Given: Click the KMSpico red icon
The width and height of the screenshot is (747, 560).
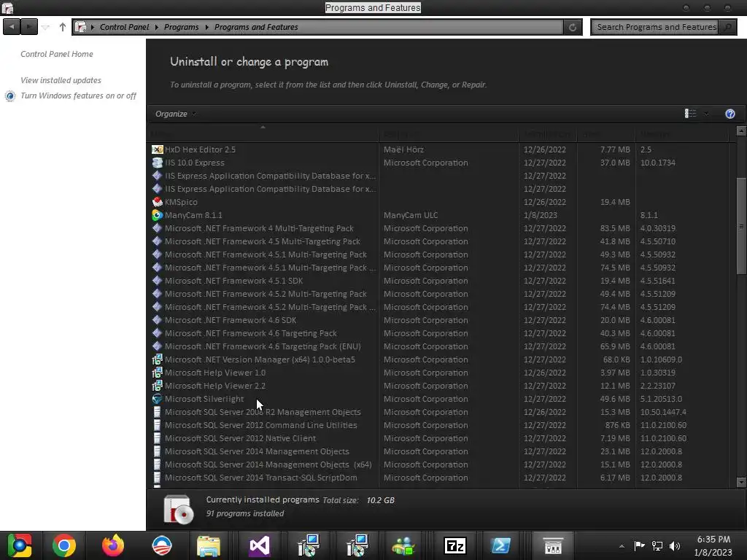Looking at the screenshot, I should click(158, 202).
